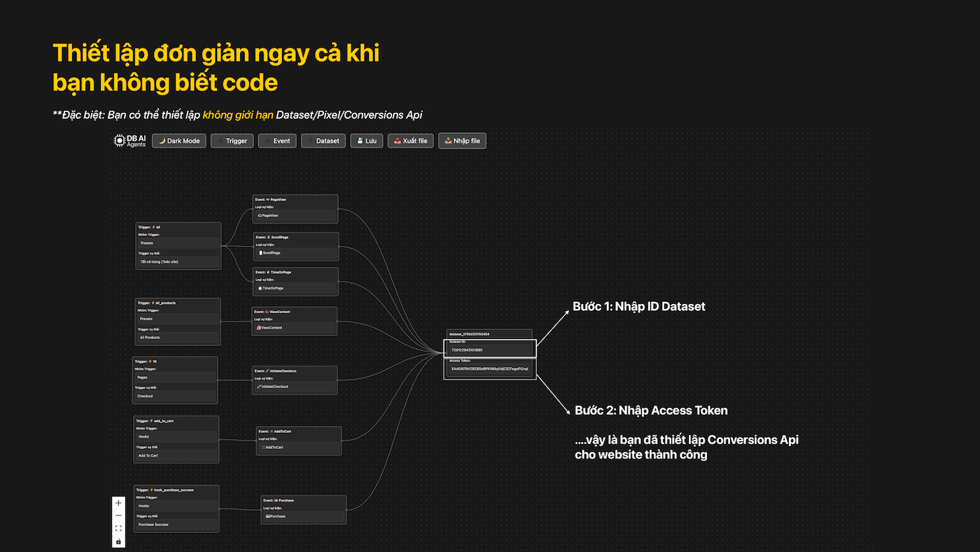The height and width of the screenshot is (552, 980).
Task: Click the DB AI Agents logo
Action: click(130, 141)
